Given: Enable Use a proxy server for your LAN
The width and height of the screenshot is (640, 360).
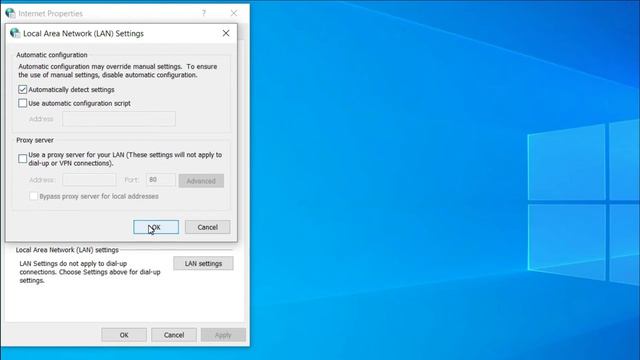Looking at the screenshot, I should [22, 159].
